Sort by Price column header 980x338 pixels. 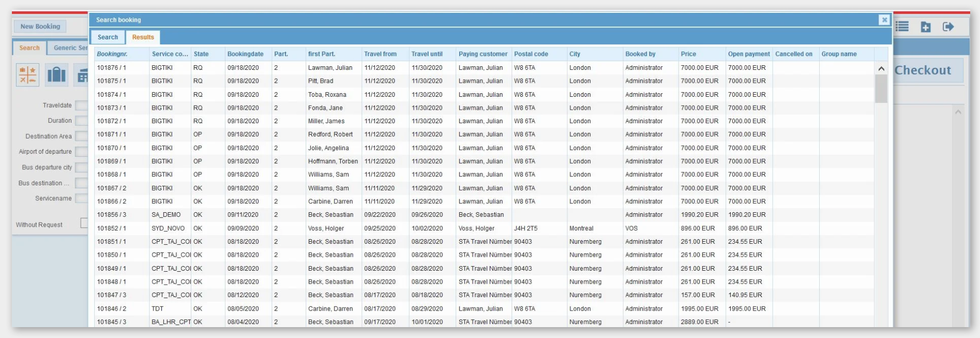point(702,54)
